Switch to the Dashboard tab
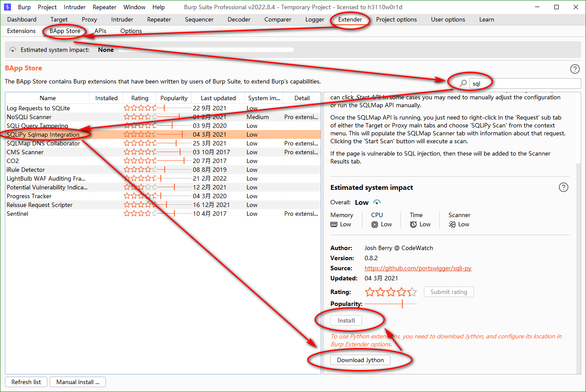Viewport: 586px width, 392px height. 22,19
